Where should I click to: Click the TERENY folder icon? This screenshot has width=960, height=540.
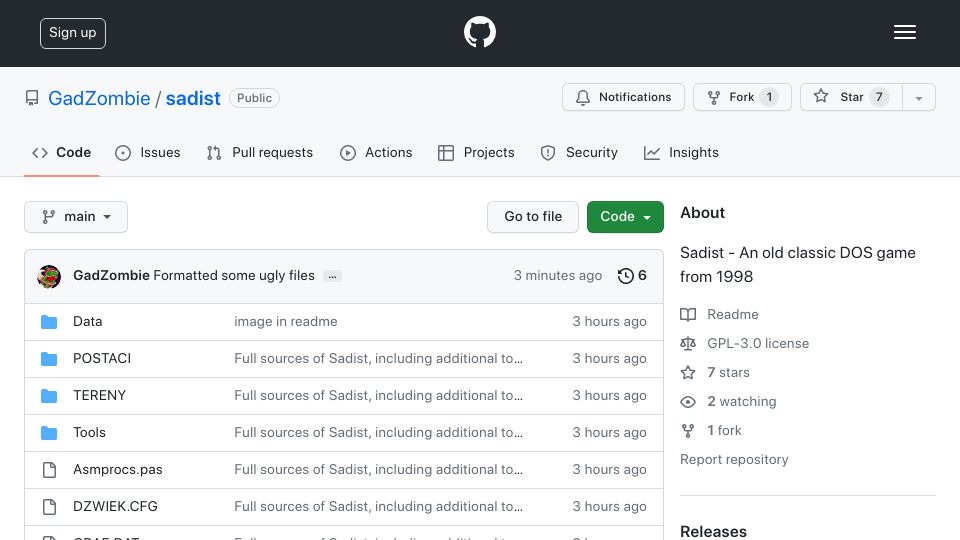49,396
